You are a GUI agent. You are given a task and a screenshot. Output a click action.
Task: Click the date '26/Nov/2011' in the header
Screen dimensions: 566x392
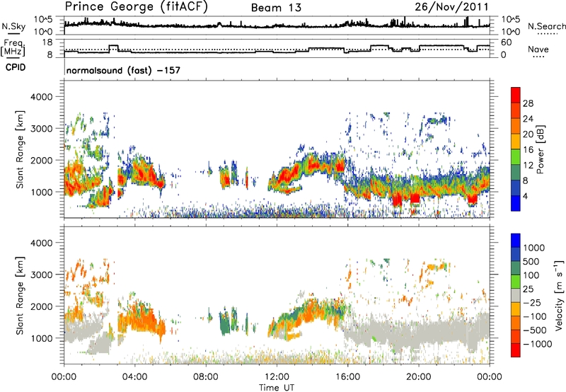click(x=451, y=6)
